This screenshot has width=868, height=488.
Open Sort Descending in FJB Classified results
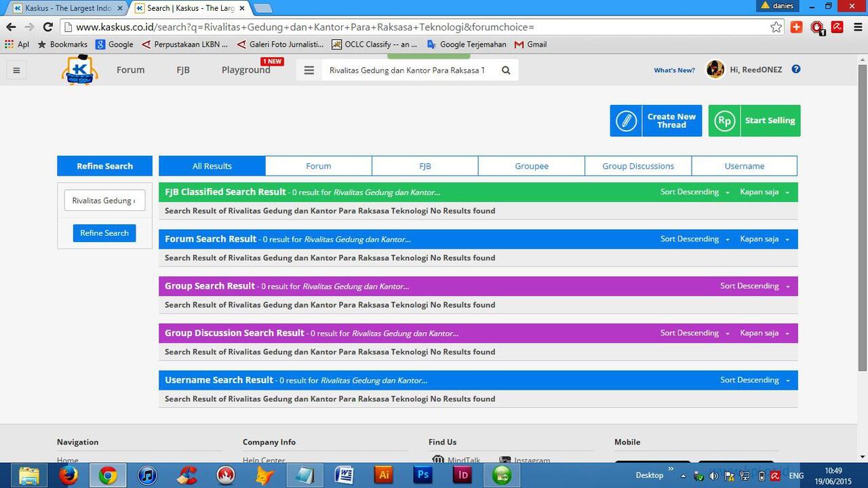click(x=695, y=192)
